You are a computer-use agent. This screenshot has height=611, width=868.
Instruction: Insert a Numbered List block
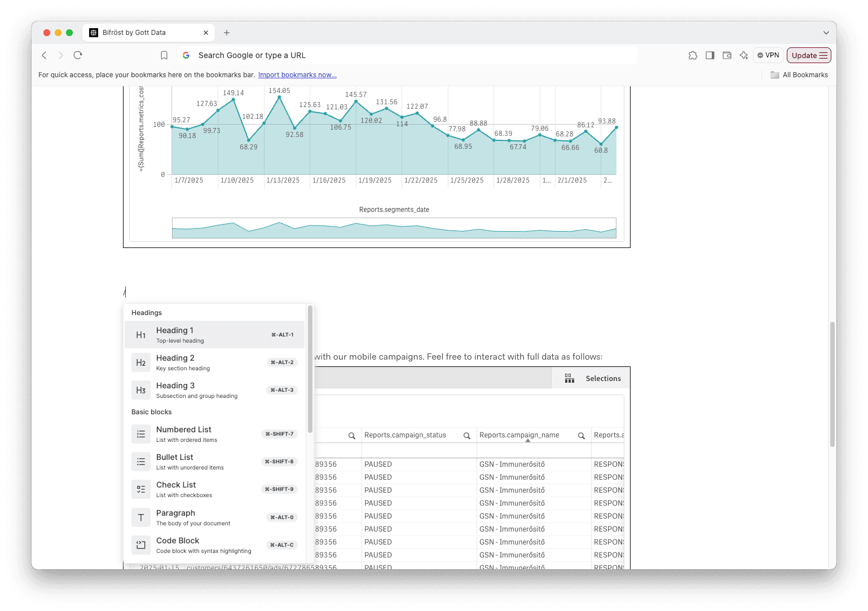tap(214, 434)
